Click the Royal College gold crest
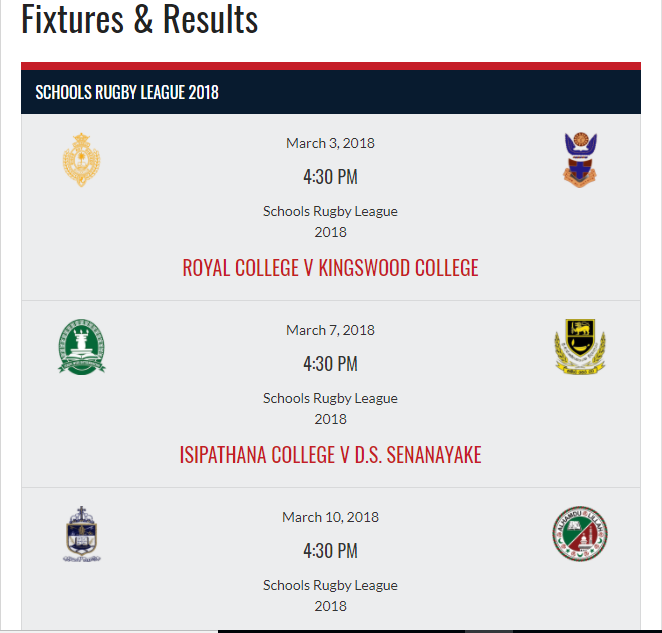Screen dimensions: 662x633 tap(81, 160)
